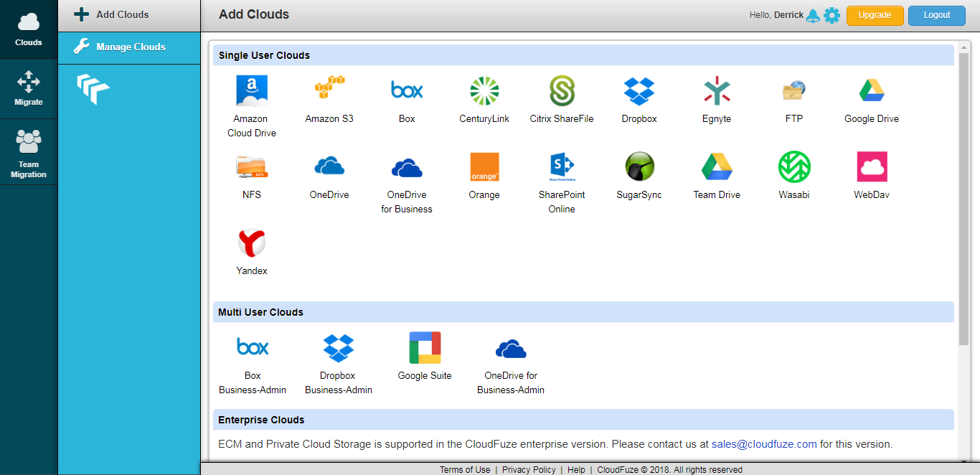Add the CenturyLink cloud

[484, 91]
